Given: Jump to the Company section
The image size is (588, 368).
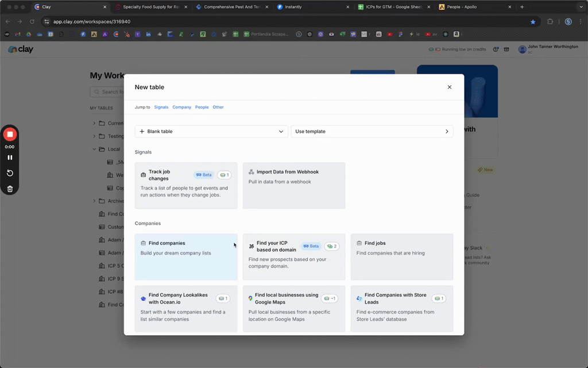Looking at the screenshot, I should click(x=182, y=107).
